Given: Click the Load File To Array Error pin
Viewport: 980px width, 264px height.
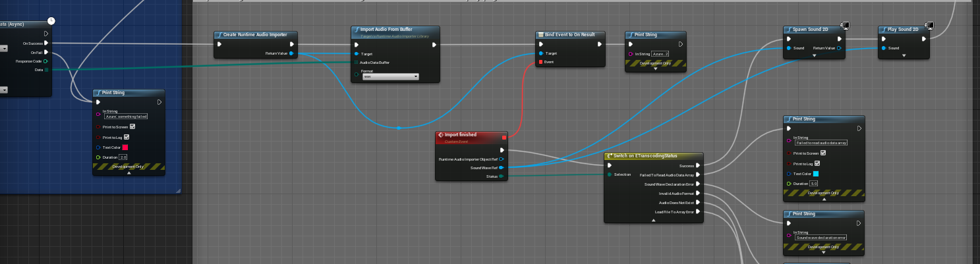Looking at the screenshot, I should pos(698,212).
